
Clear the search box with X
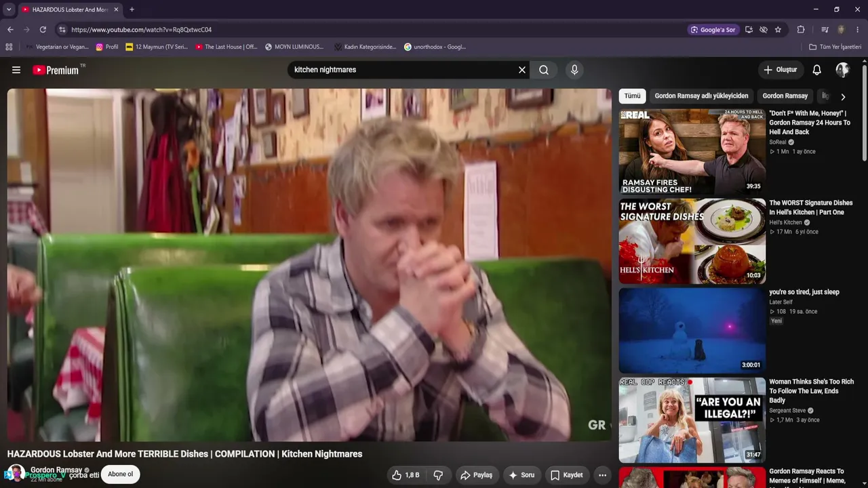[x=522, y=70]
